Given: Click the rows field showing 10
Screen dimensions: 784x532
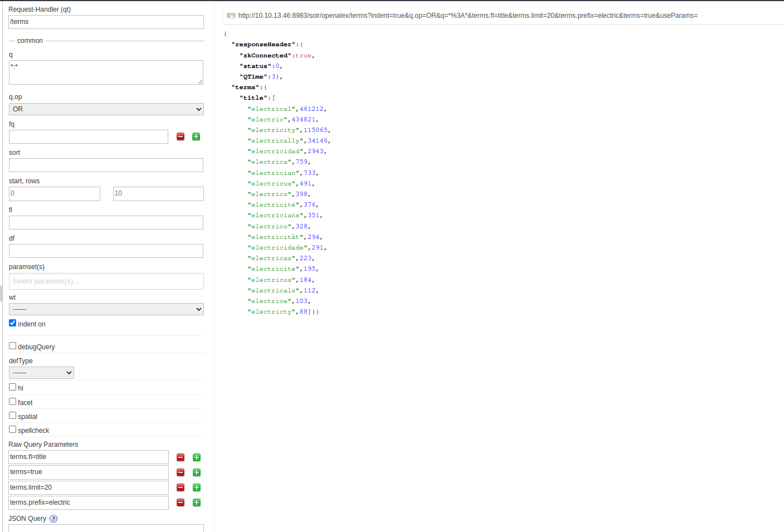Looking at the screenshot, I should pos(158,193).
